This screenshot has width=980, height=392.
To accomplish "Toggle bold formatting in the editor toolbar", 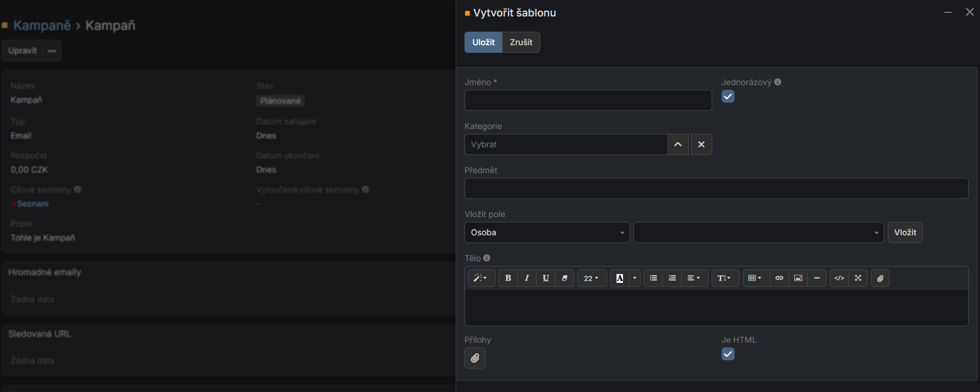I will (x=508, y=278).
